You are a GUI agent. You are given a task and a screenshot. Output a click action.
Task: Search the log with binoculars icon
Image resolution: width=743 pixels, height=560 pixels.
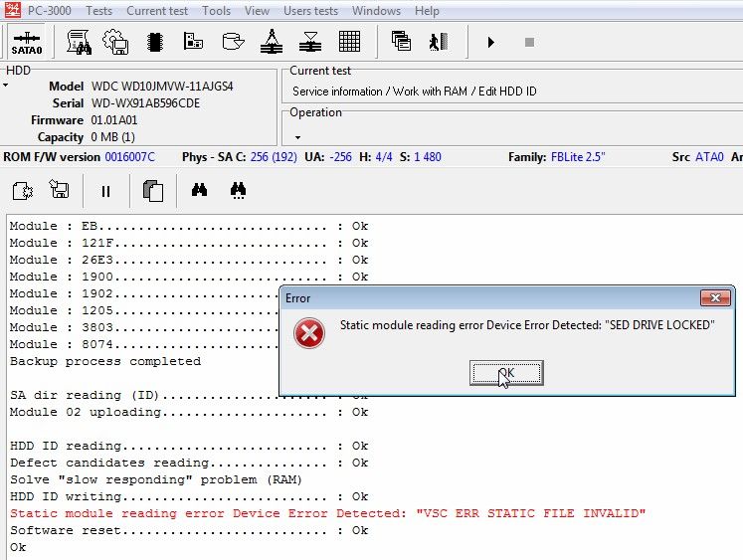(200, 190)
